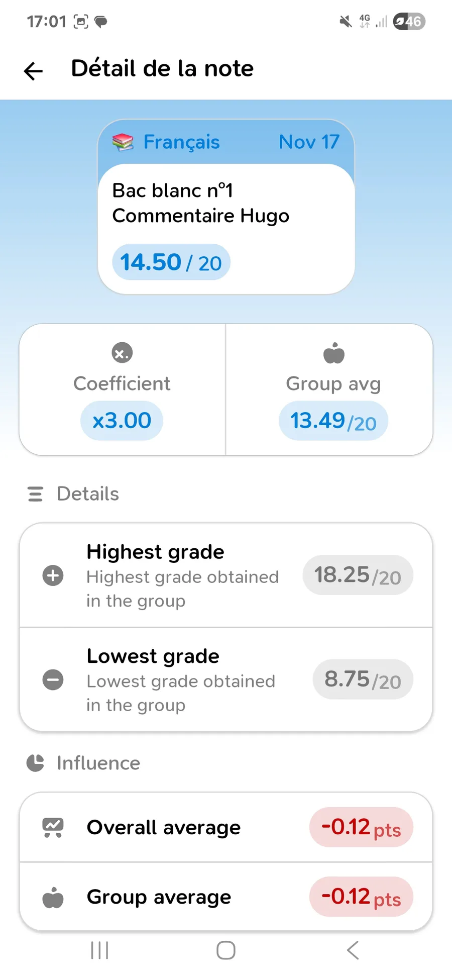Screen dimensions: 452x980
Task: Tap the Français subject label
Action: 181,142
